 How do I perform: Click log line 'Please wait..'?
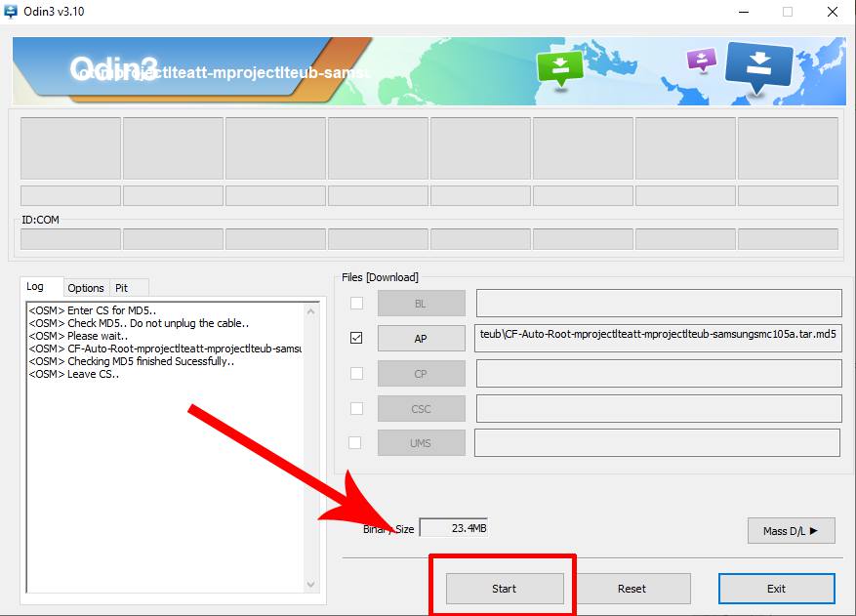[78, 336]
